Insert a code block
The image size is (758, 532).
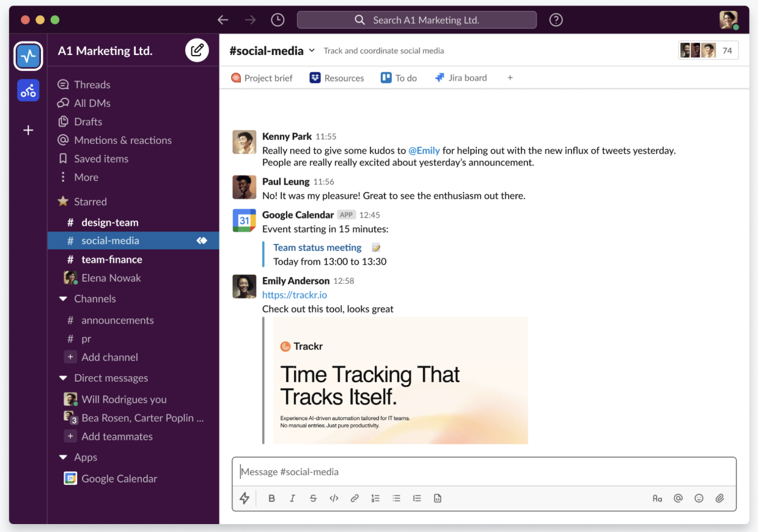coord(438,498)
